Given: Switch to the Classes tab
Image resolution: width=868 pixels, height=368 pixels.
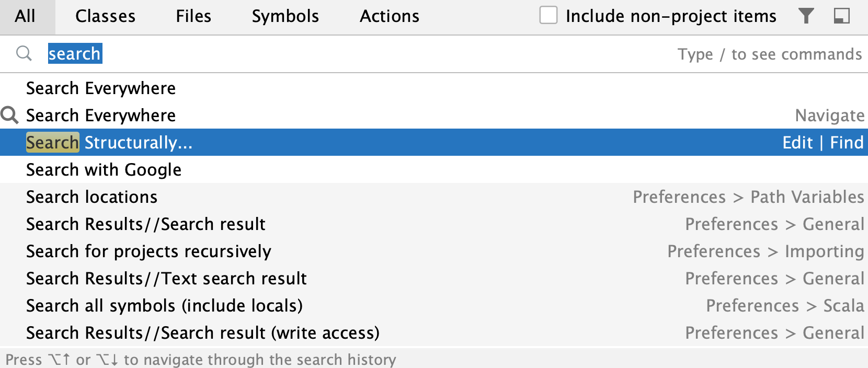Looking at the screenshot, I should coord(105,16).
